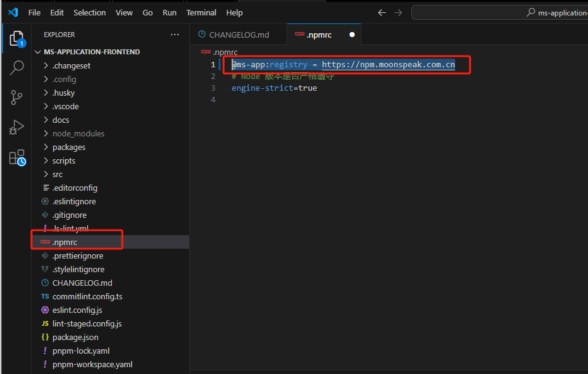588x374 pixels.
Task: Open the Run and Debug view
Action: pos(17,127)
